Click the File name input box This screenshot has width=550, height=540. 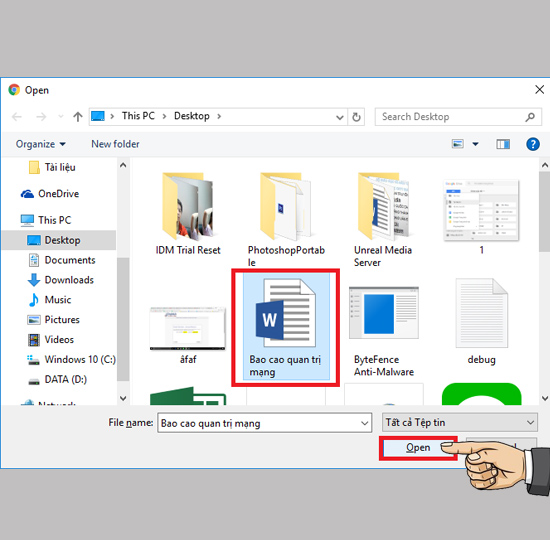pos(264,423)
